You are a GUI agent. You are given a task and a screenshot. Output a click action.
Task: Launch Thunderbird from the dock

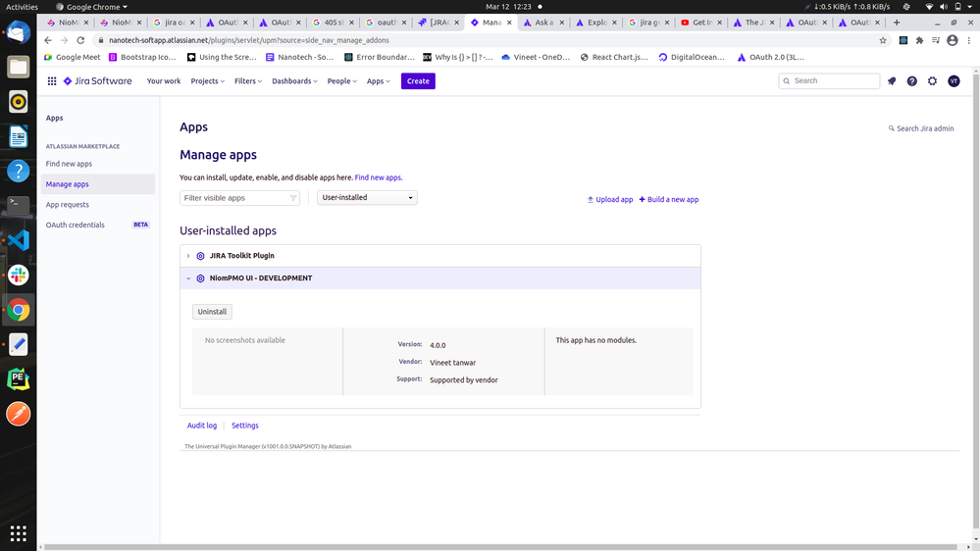(x=18, y=31)
